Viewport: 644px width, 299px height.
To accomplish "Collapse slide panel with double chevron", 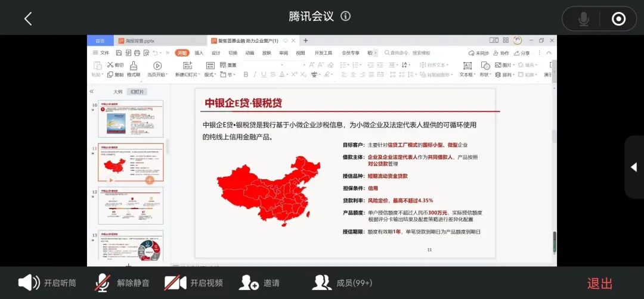I will (x=92, y=92).
